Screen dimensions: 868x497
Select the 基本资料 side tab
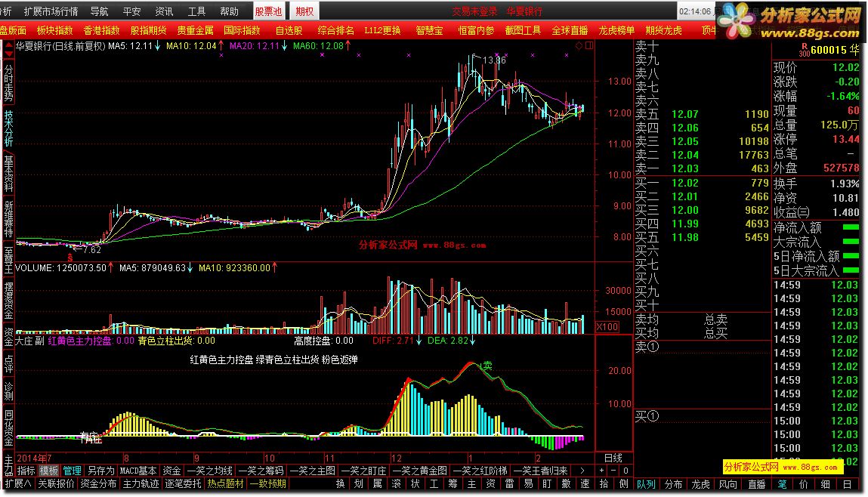[x=8, y=174]
